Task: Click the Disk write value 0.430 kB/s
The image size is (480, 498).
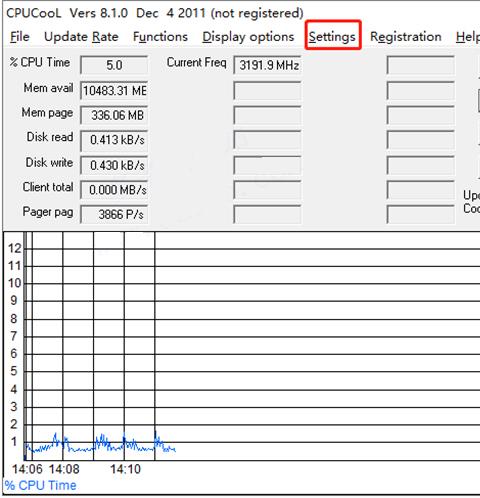Action: (x=114, y=165)
